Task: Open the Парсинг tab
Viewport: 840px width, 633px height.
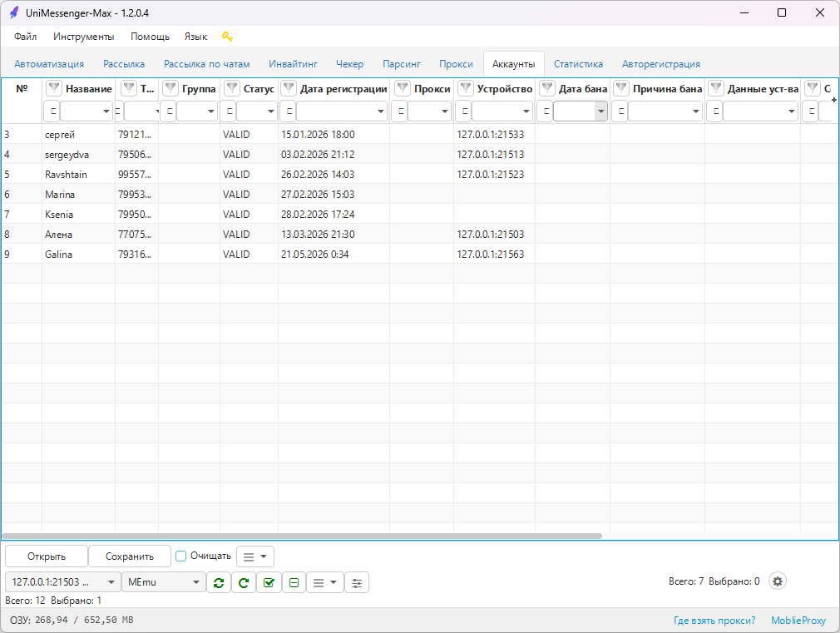Action: pos(401,64)
